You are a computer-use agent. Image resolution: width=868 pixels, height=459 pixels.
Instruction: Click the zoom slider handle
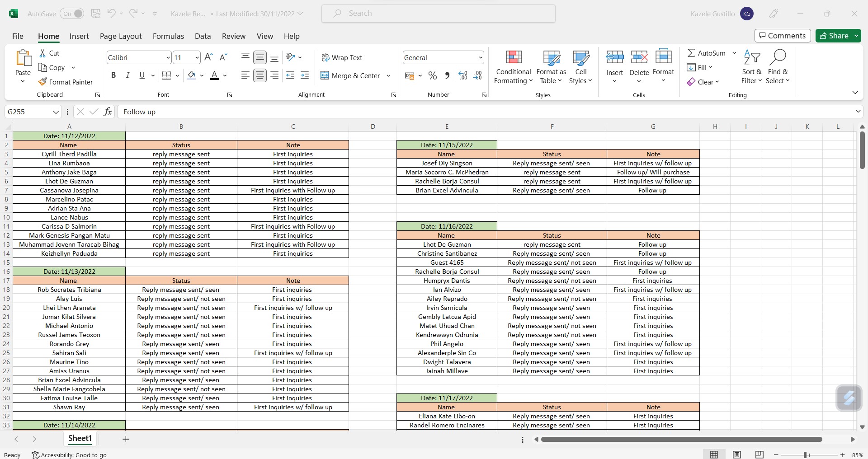pos(805,455)
